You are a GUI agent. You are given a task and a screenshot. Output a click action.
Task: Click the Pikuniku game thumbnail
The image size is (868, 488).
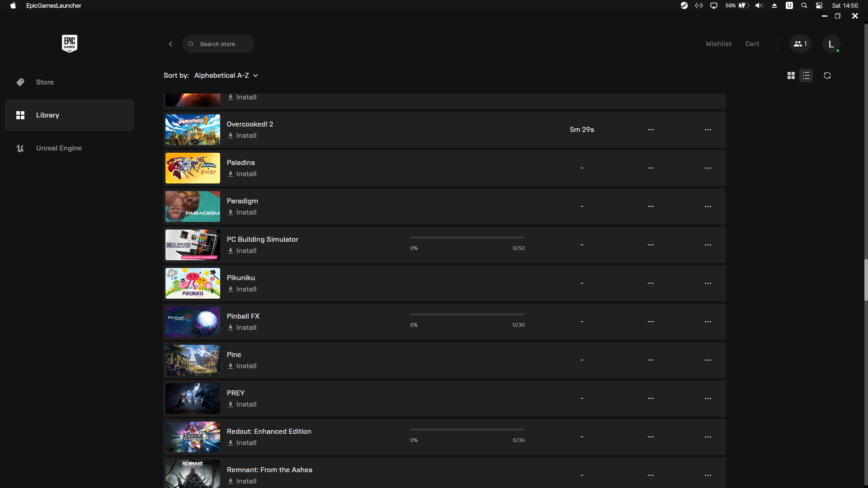point(193,283)
